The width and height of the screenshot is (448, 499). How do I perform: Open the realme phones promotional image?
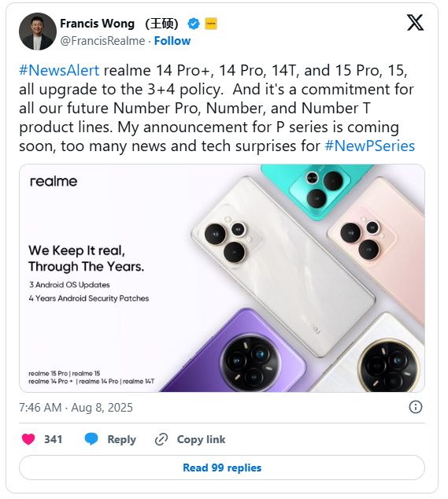pyautogui.click(x=222, y=278)
